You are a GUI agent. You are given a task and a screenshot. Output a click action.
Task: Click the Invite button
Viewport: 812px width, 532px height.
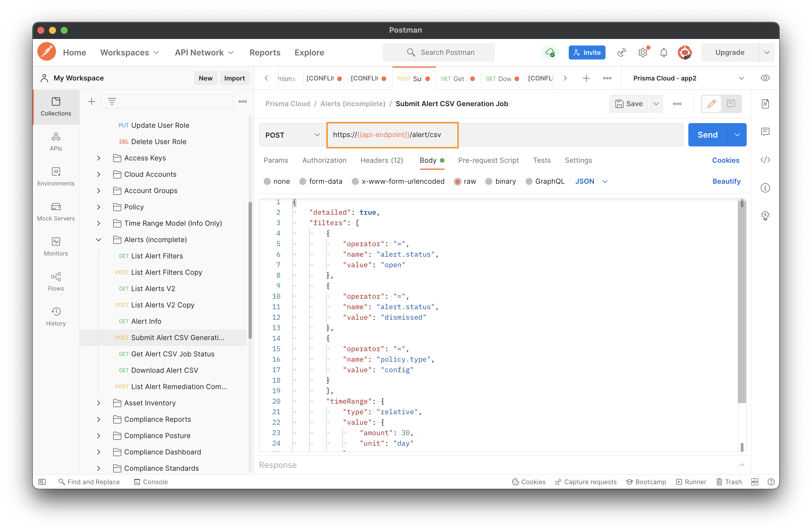tap(587, 52)
